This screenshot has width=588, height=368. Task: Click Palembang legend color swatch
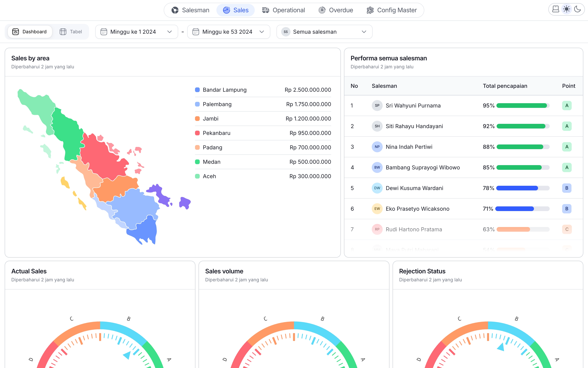pyautogui.click(x=197, y=104)
